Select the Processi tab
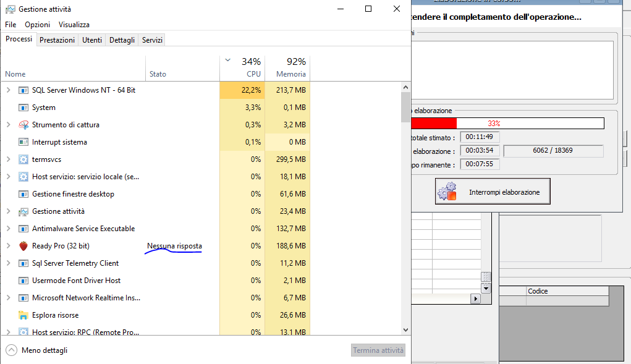631x364 pixels. [x=19, y=39]
